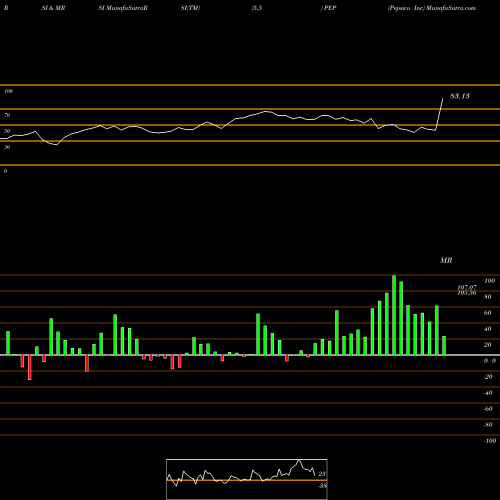Click the RSI 0 level label
Screen dimensions: 500x500
coord(5,171)
